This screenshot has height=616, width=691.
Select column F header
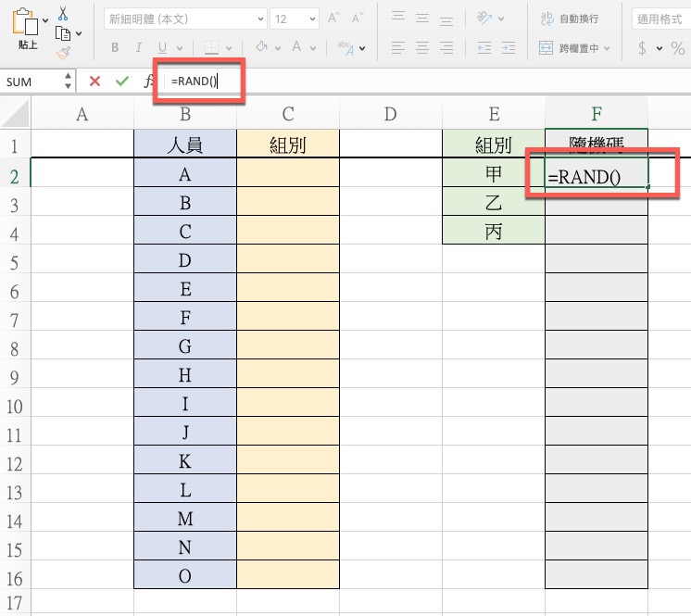597,114
